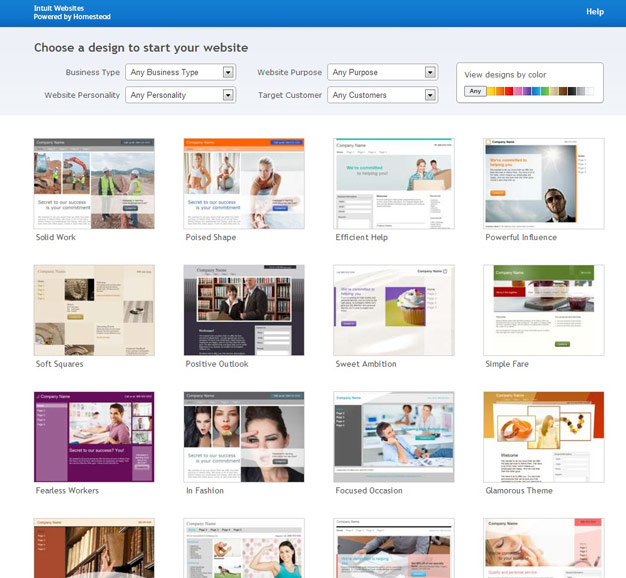626x578 pixels.
Task: Choose the Focused Occasion design thumbnail
Action: 394,437
